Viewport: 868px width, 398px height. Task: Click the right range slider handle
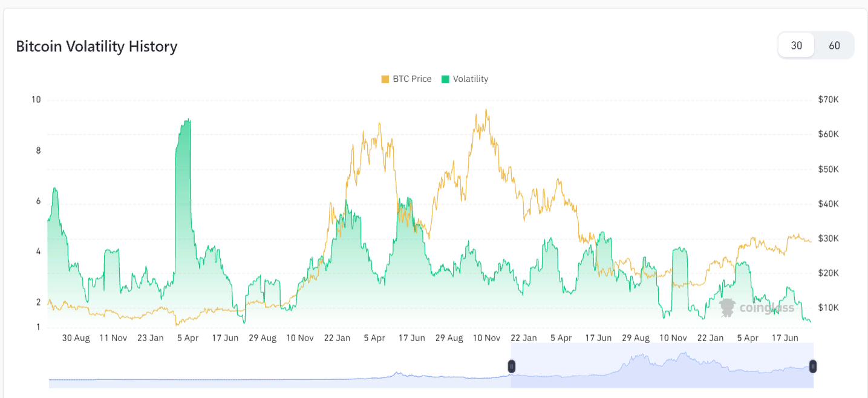(813, 366)
